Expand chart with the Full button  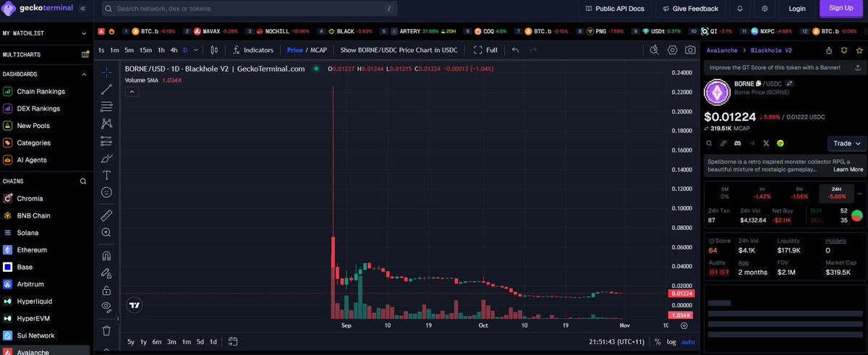[485, 50]
